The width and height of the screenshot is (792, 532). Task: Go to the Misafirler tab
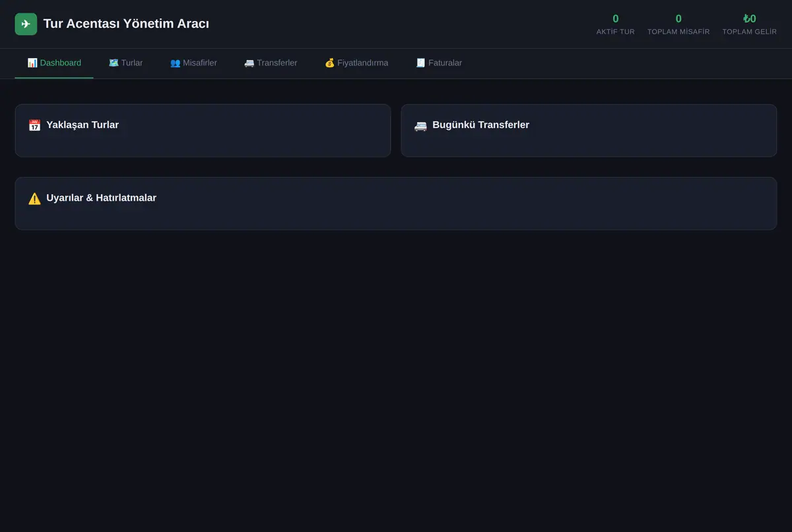click(x=193, y=63)
